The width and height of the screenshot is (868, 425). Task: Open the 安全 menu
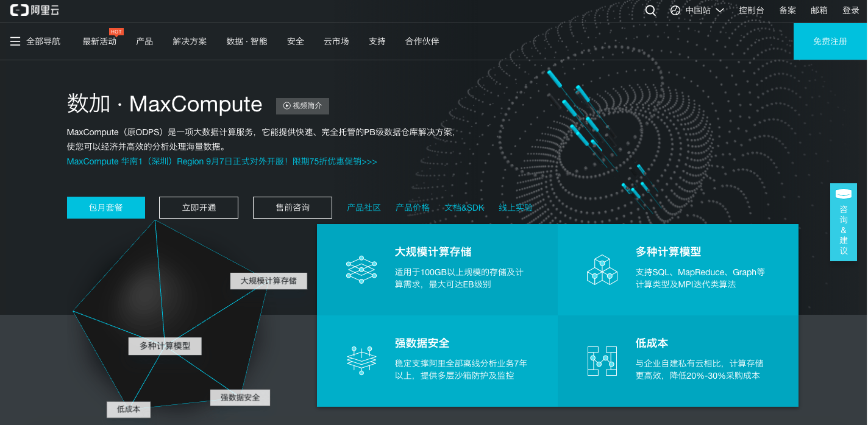click(296, 41)
